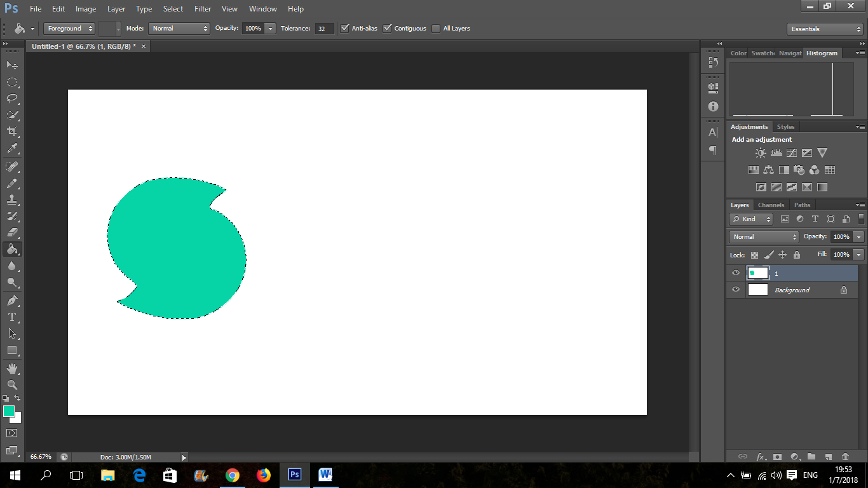Add a Color Balance adjustment
The width and height of the screenshot is (868, 488).
click(x=769, y=170)
